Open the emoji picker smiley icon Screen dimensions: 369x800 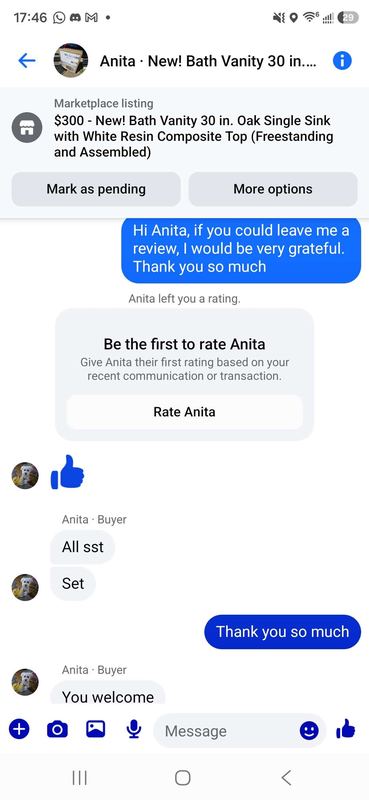point(309,731)
